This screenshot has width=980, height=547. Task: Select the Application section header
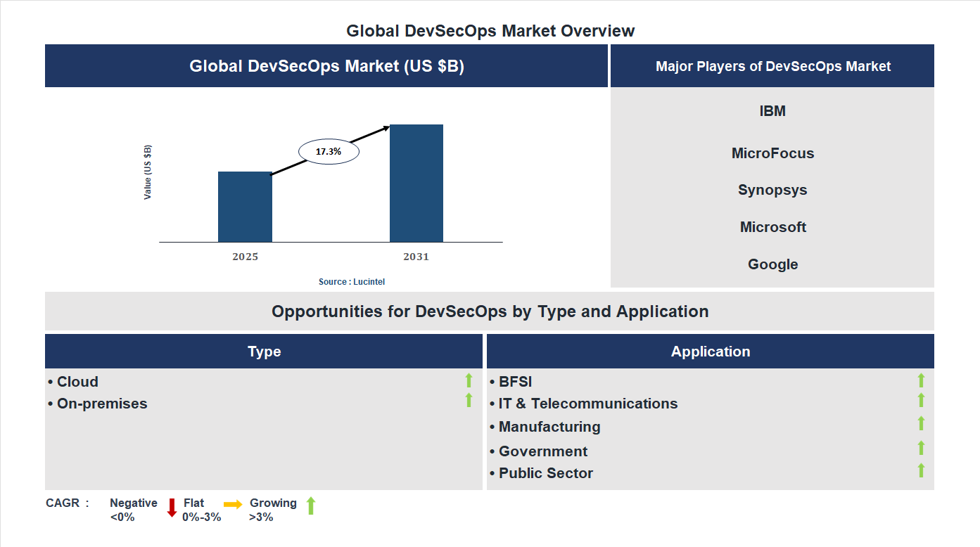711,351
